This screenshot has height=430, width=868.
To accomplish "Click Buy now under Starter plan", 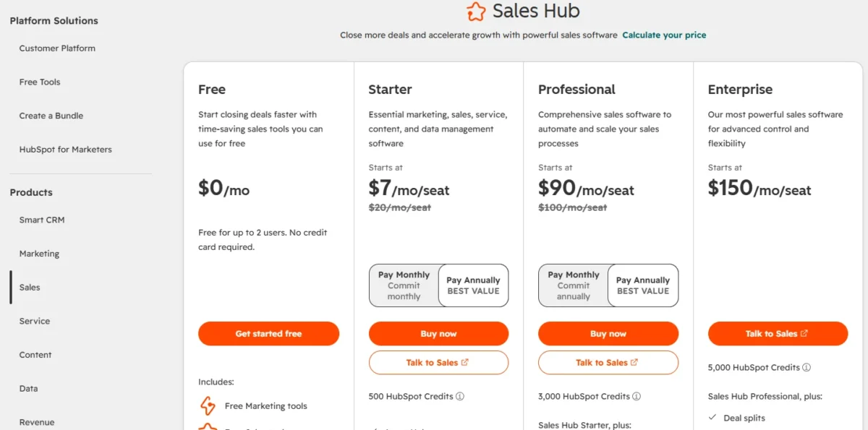I will pyautogui.click(x=438, y=333).
